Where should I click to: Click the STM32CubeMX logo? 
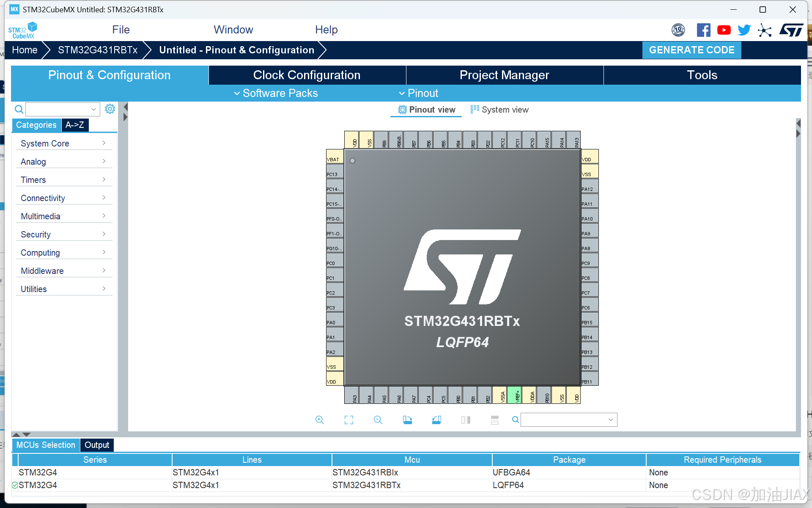(x=23, y=30)
